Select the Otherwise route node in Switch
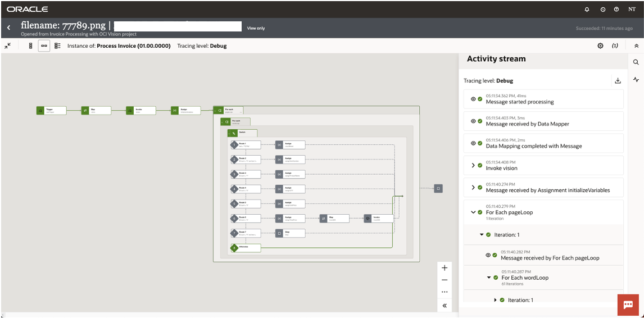This screenshot has width=644, height=318. [x=246, y=247]
